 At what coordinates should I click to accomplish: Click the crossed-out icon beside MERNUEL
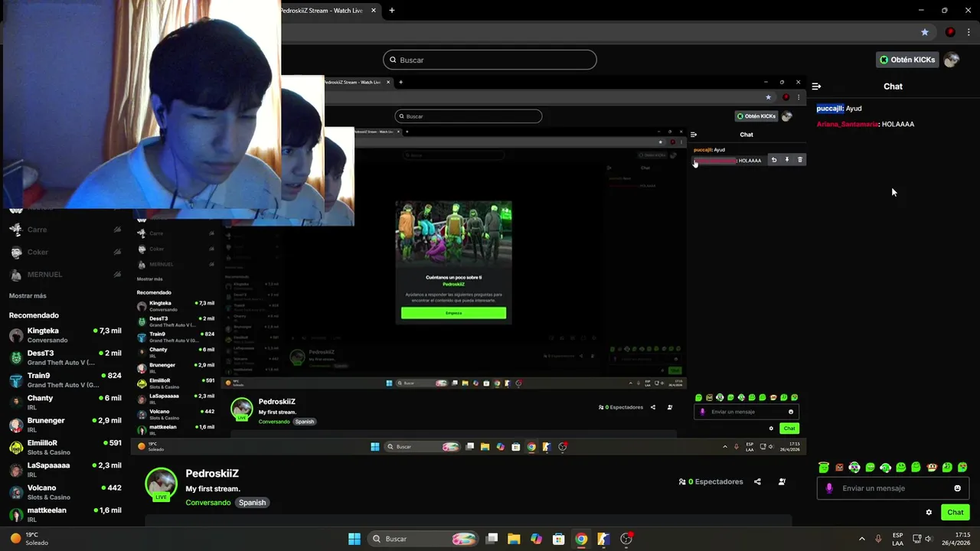pos(117,274)
